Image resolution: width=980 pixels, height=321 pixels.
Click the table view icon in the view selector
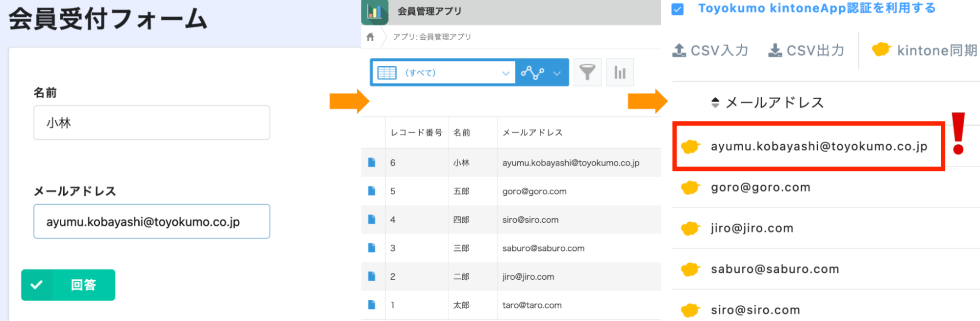pyautogui.click(x=387, y=73)
